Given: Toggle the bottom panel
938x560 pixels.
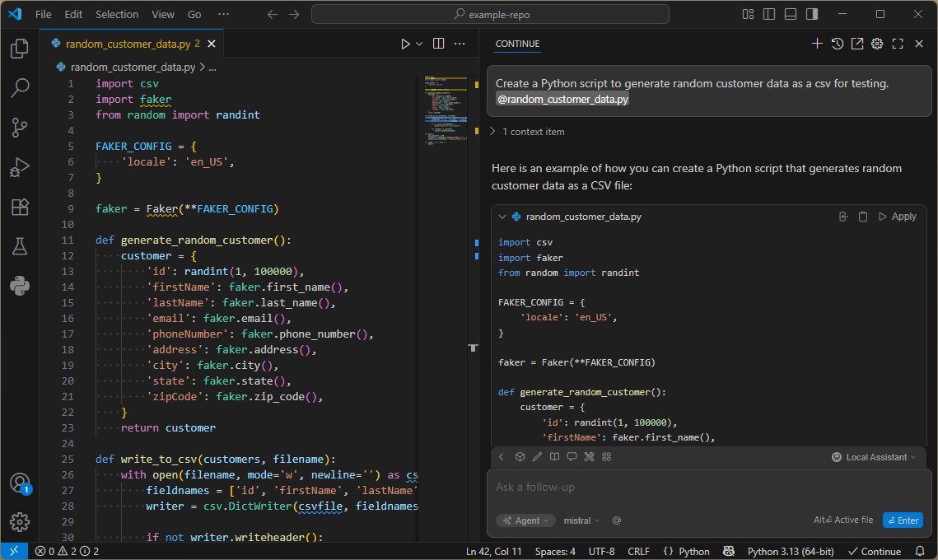Looking at the screenshot, I should click(791, 14).
